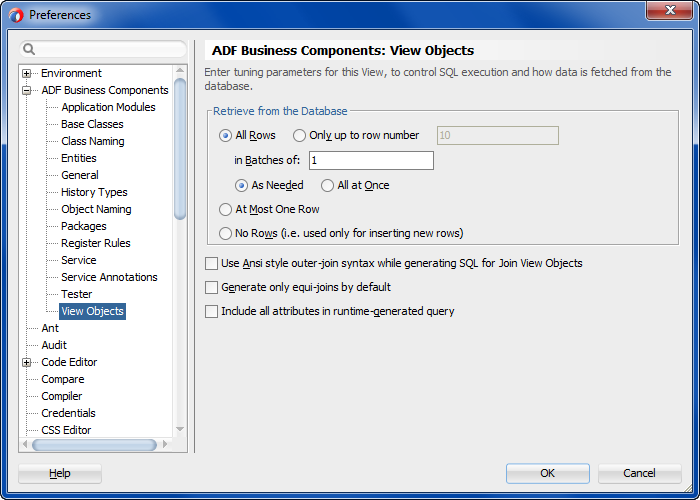Collapse the ADF Business Components node
Viewport: 700px width, 500px height.
point(27,91)
